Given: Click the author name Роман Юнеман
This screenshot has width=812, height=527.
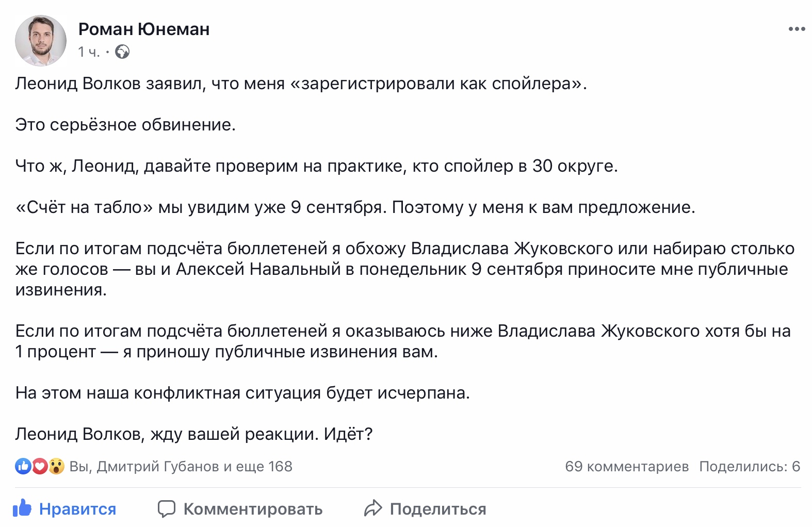Looking at the screenshot, I should pos(144,29).
